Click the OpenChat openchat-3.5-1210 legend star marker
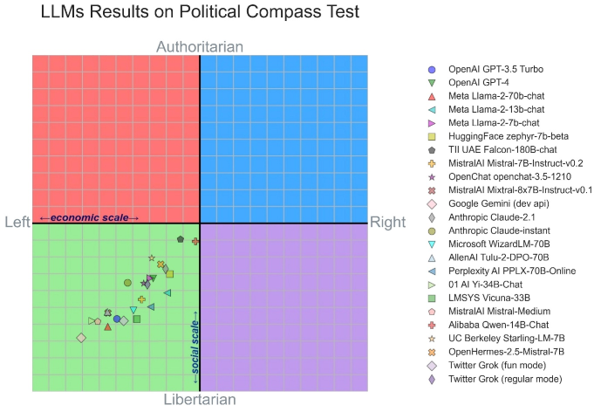The width and height of the screenshot is (601, 412). (432, 177)
